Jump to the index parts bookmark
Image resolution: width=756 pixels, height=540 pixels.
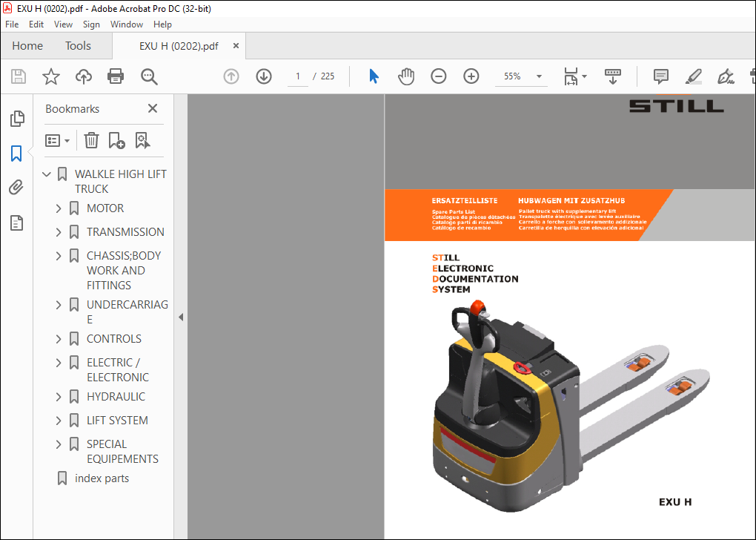pos(102,478)
